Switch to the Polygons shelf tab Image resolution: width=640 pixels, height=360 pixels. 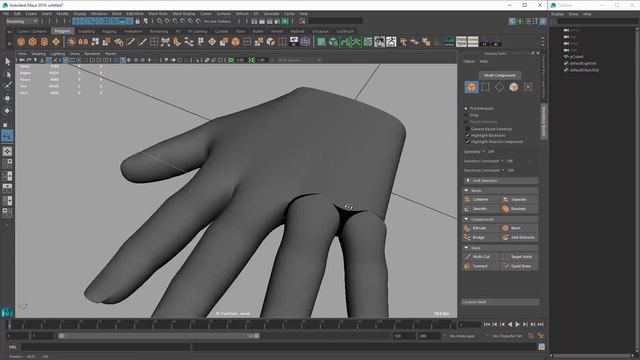(62, 31)
